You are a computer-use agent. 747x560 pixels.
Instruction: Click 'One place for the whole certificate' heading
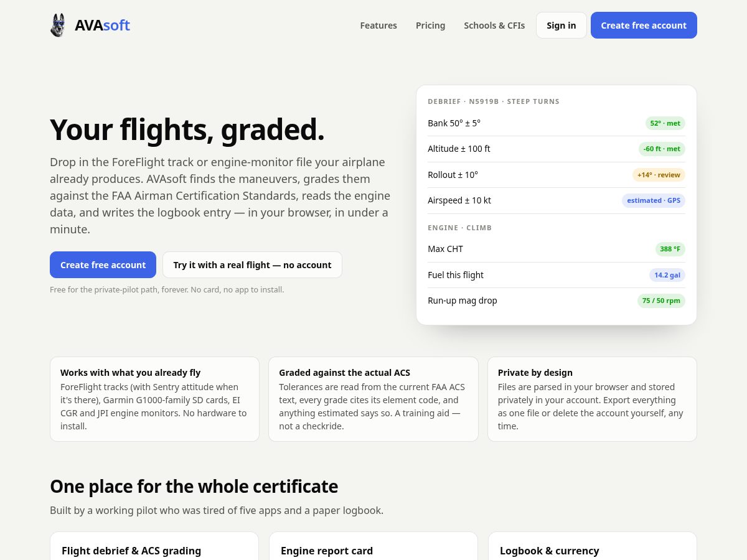[x=194, y=486]
